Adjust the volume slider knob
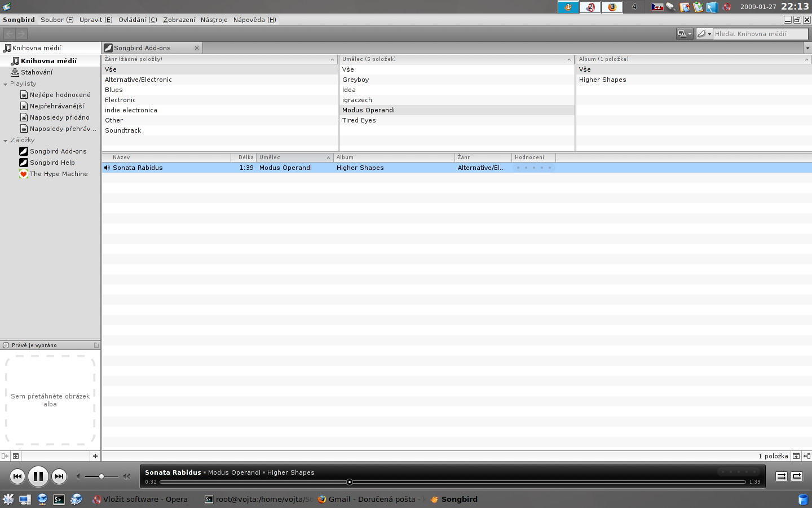Image resolution: width=812 pixels, height=508 pixels. tap(101, 476)
